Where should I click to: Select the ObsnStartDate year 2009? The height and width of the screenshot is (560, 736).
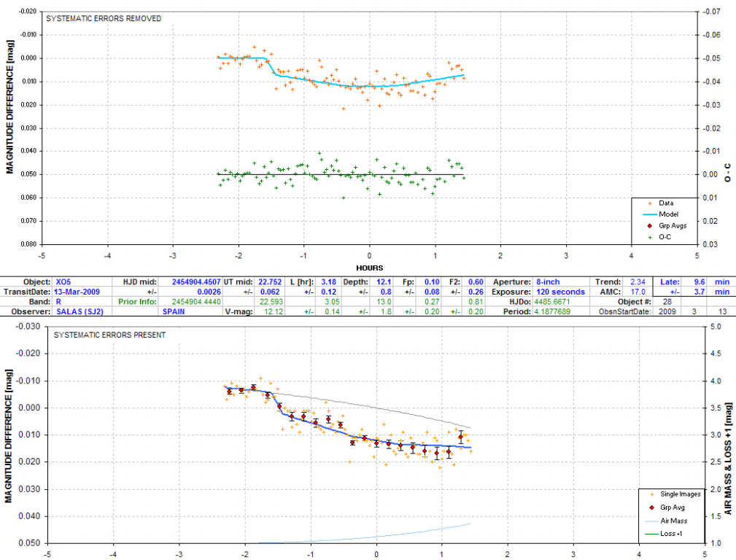pos(668,311)
